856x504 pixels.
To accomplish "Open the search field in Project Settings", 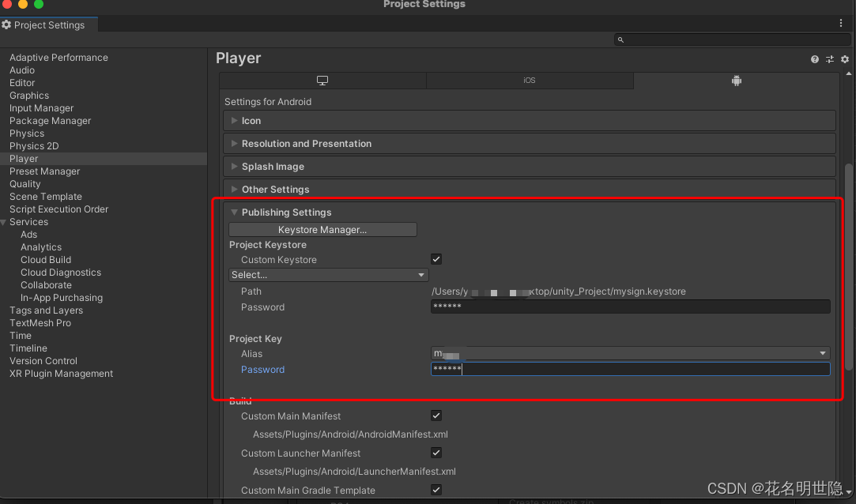I will [731, 39].
